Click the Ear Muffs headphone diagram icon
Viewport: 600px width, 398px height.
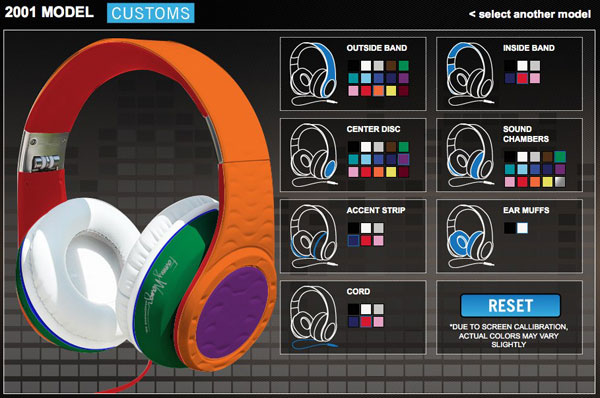470,236
